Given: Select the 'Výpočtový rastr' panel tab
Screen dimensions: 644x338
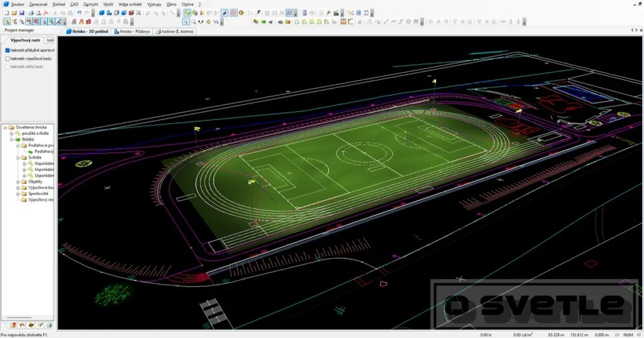Looking at the screenshot, I should (x=25, y=40).
